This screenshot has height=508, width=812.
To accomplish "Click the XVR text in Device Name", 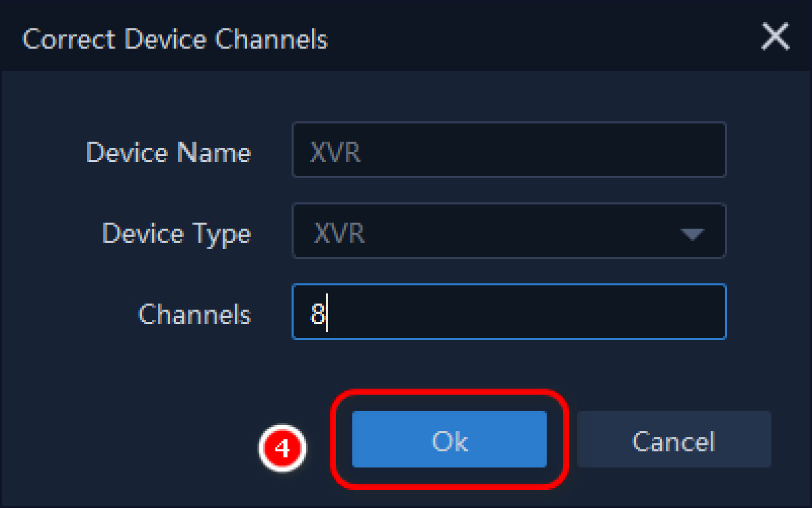I will pyautogui.click(x=335, y=152).
